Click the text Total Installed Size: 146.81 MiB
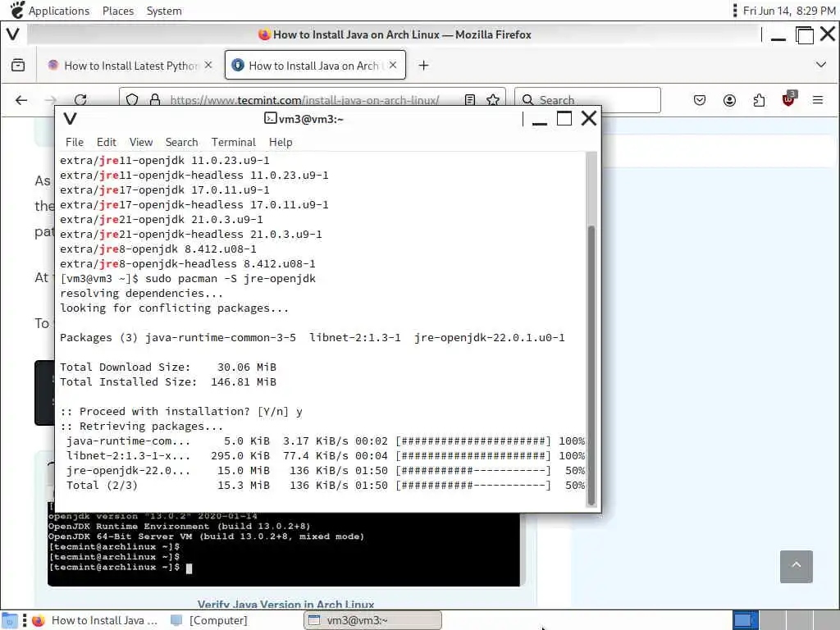The height and width of the screenshot is (630, 840). [x=167, y=382]
